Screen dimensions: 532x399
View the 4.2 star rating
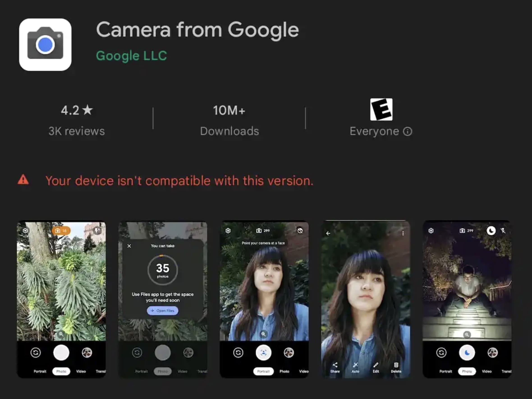pos(77,110)
